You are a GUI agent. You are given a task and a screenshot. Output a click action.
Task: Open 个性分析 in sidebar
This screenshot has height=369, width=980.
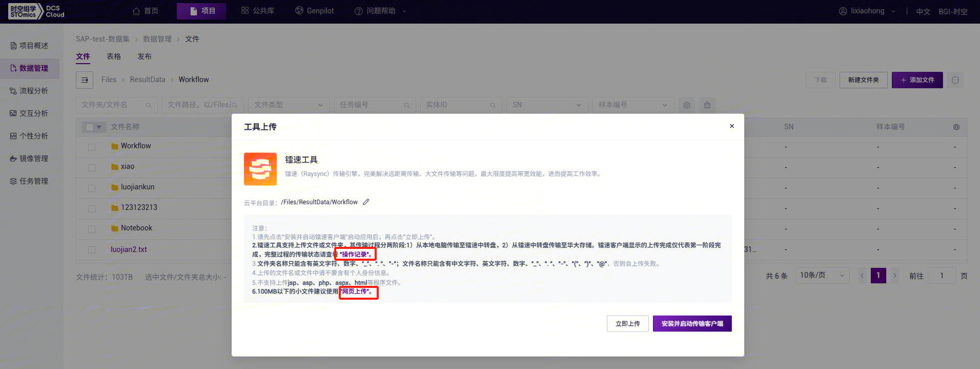click(30, 136)
